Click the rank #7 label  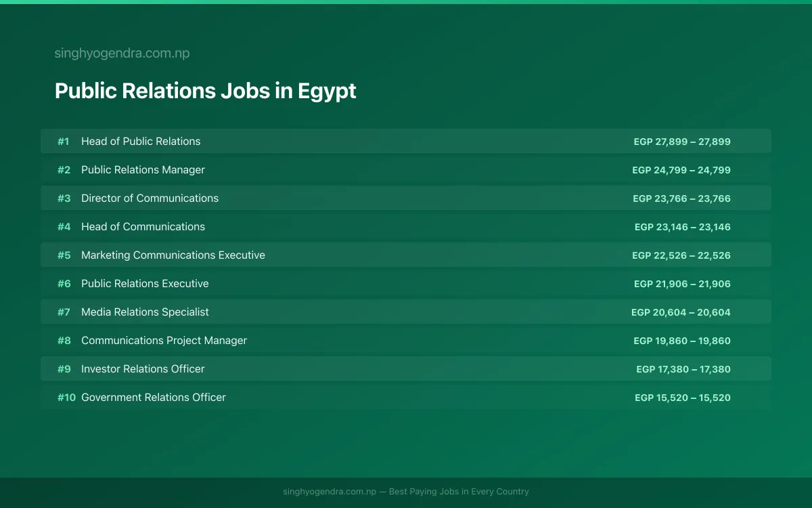[64, 312]
